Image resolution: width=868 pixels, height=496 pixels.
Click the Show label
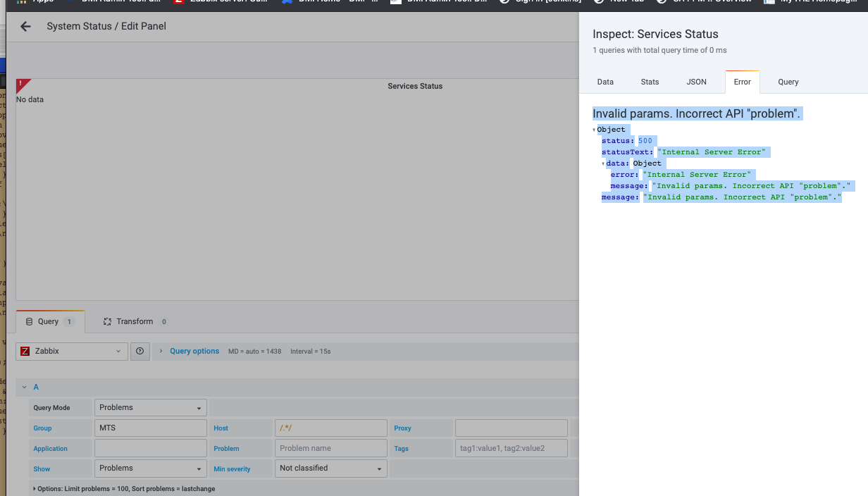pyautogui.click(x=42, y=469)
